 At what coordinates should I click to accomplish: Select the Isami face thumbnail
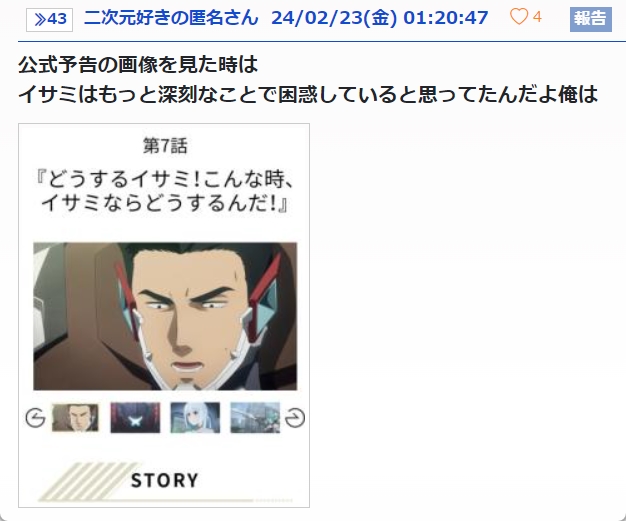point(75,418)
